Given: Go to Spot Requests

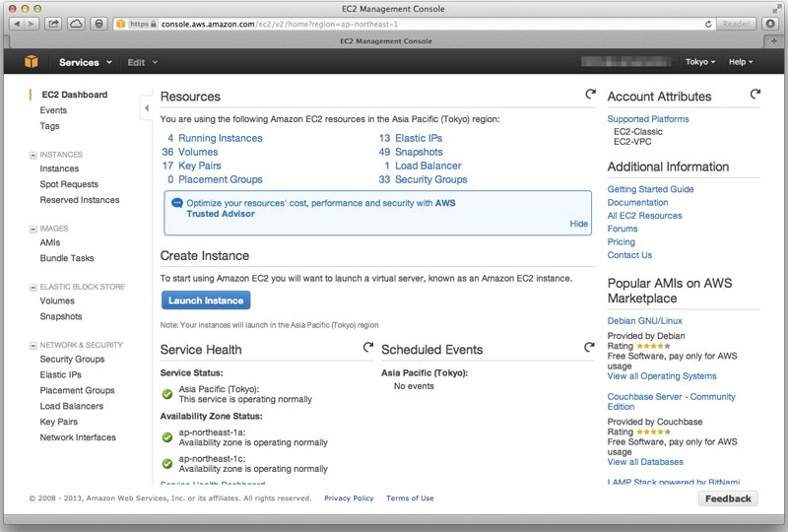Looking at the screenshot, I should pyautogui.click(x=69, y=184).
